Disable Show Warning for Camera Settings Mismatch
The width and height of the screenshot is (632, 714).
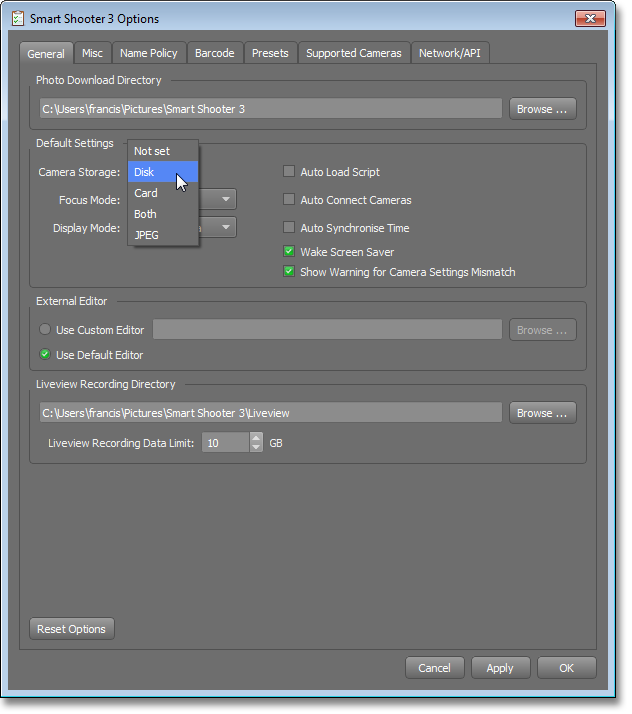point(290,272)
